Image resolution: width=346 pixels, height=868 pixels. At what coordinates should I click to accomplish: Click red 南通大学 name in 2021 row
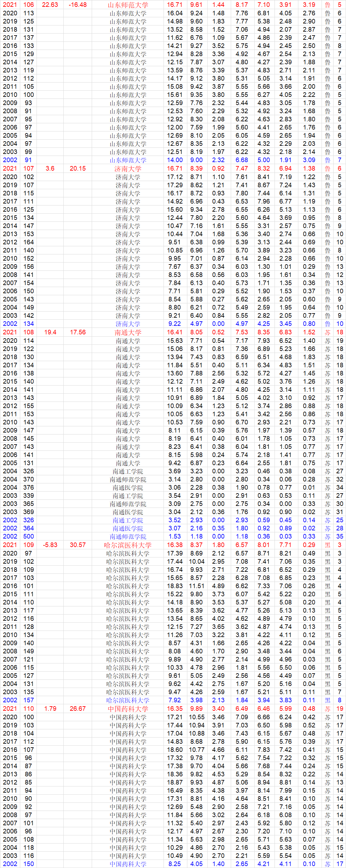[128, 332]
